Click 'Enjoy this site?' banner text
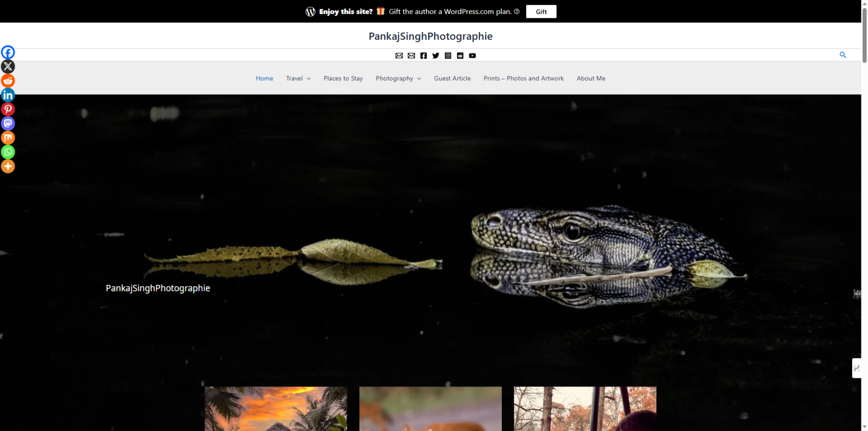 (x=346, y=11)
